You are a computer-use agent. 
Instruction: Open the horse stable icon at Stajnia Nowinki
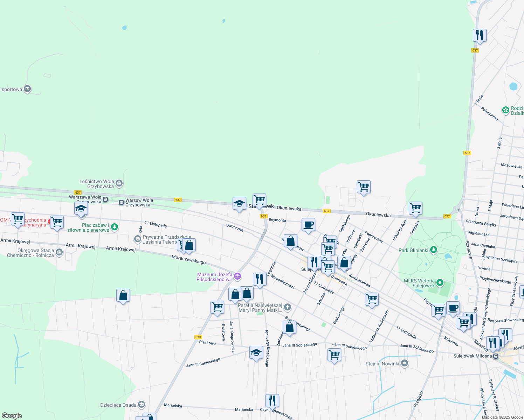[404, 364]
